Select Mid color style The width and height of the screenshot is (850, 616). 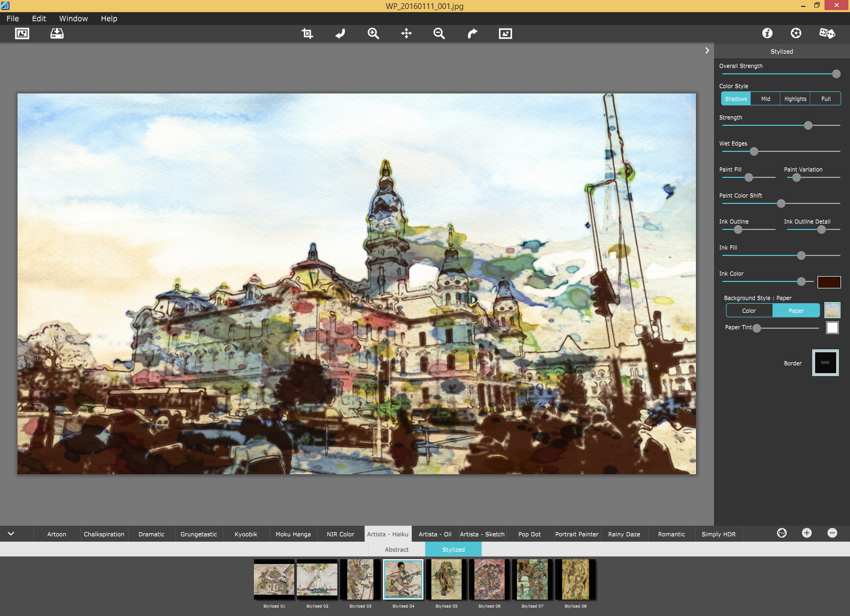click(x=766, y=99)
